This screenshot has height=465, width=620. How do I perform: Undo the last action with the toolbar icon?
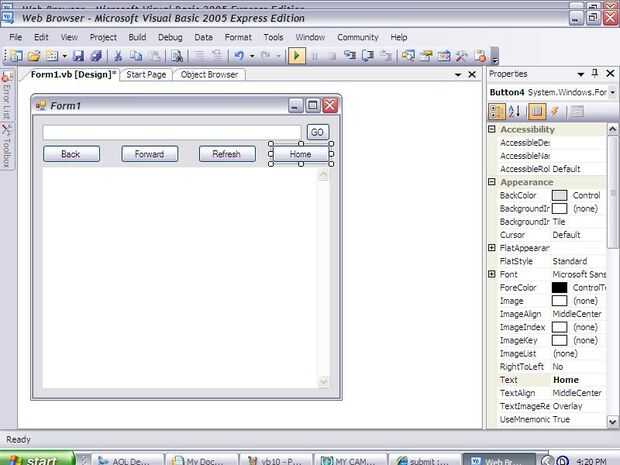[239, 56]
